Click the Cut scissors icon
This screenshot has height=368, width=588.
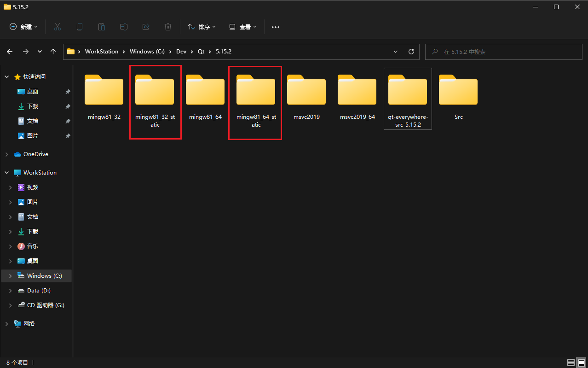click(x=58, y=27)
